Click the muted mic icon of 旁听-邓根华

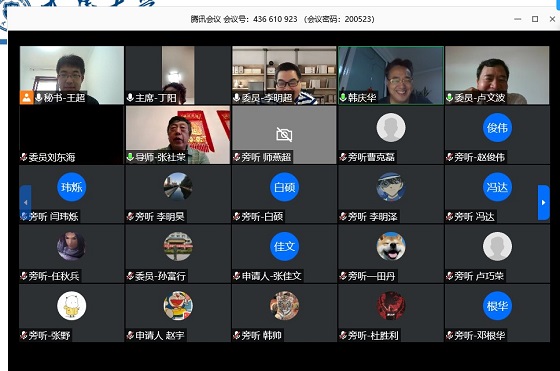[x=450, y=335]
